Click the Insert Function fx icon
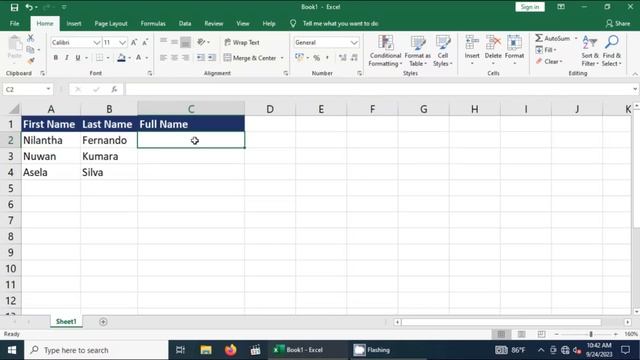Viewport: 640px width, 360px height. (114, 89)
